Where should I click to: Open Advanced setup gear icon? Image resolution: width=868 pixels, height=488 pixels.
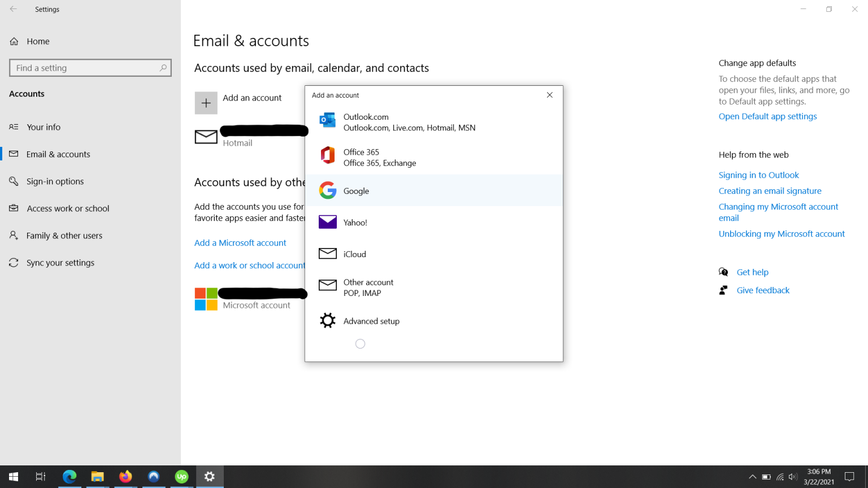click(327, 320)
